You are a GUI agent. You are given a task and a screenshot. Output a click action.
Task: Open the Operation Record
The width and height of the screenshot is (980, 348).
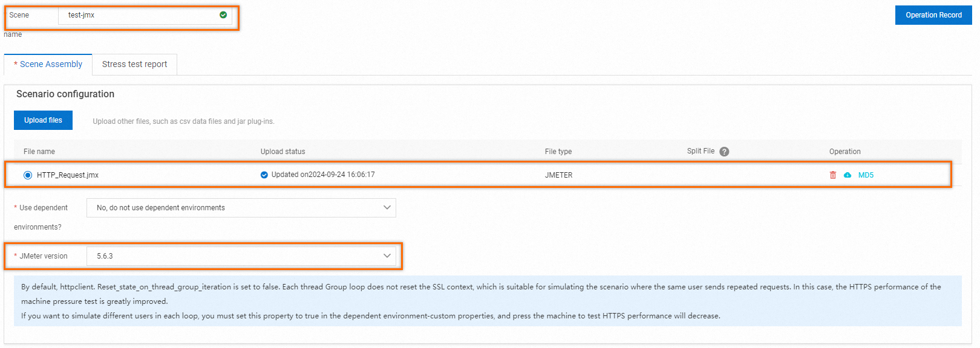(x=933, y=15)
